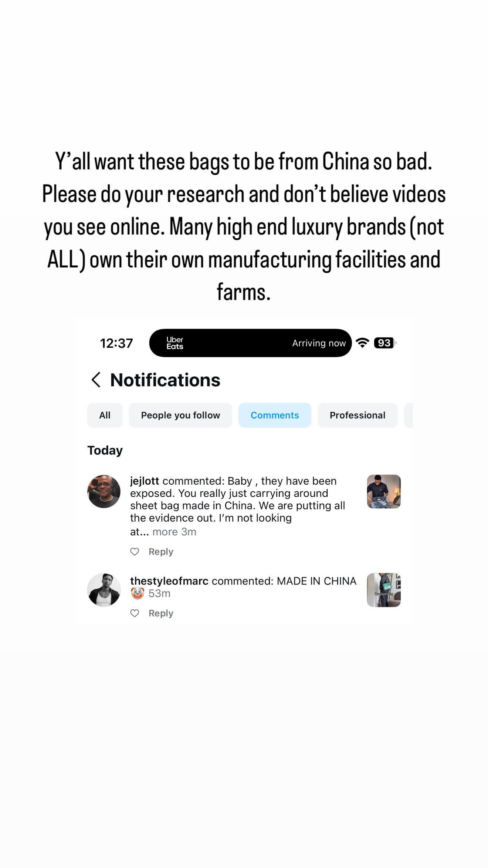Image resolution: width=488 pixels, height=868 pixels.
Task: Like jejlott's comment with the heart icon
Action: (135, 552)
